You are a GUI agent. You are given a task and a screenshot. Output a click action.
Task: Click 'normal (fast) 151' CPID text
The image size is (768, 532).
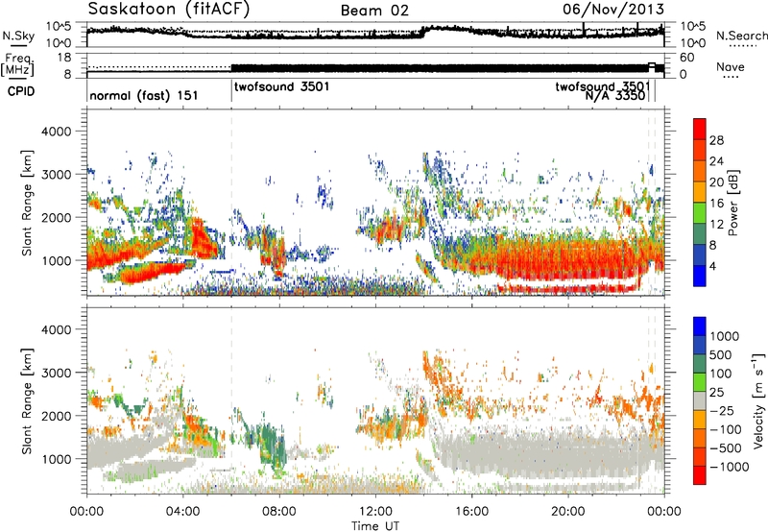pos(144,95)
